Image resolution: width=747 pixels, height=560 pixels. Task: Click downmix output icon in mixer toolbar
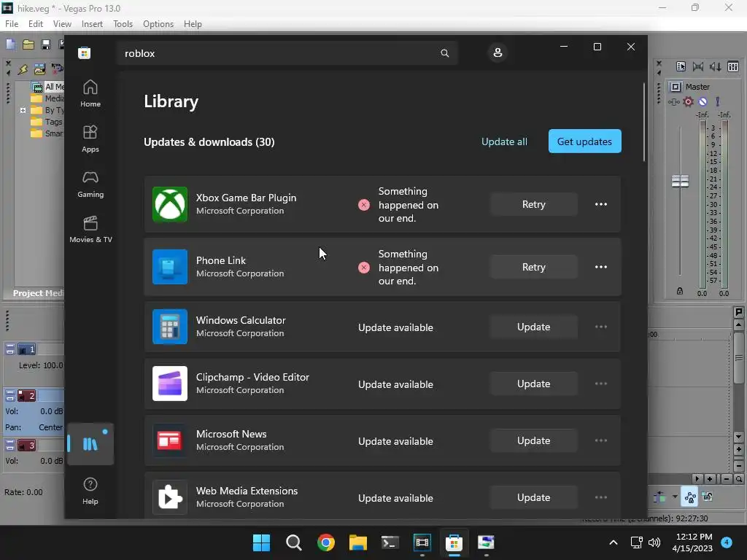tap(698, 66)
